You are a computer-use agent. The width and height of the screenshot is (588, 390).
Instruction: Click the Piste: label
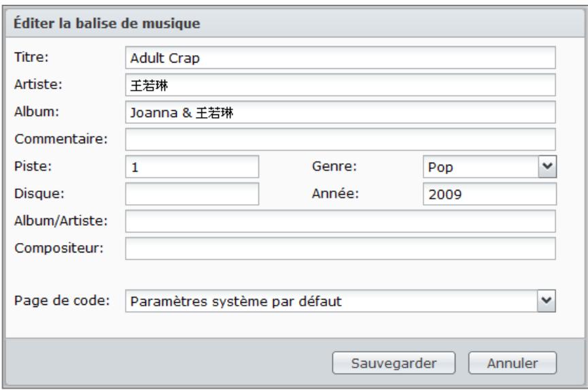33,166
